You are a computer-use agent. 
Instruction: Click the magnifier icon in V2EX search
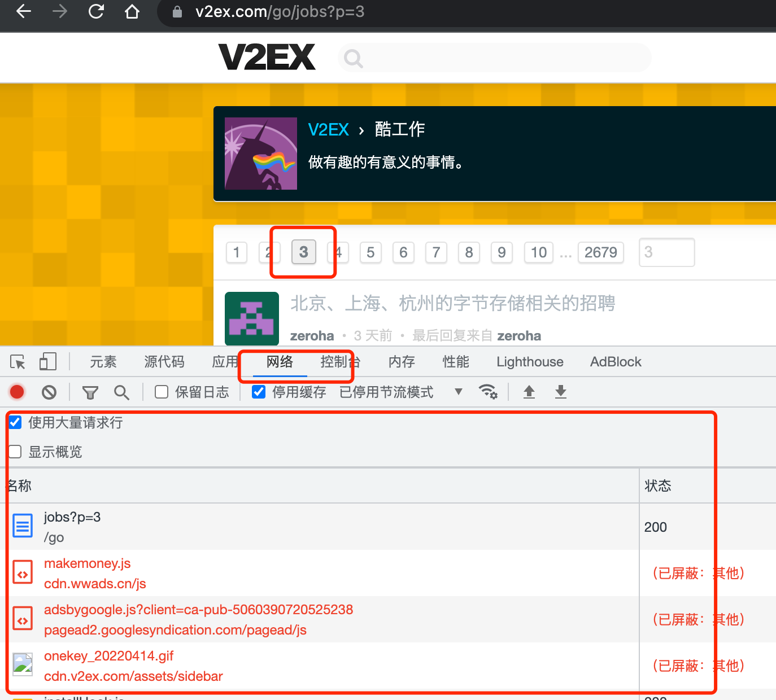pyautogui.click(x=354, y=58)
